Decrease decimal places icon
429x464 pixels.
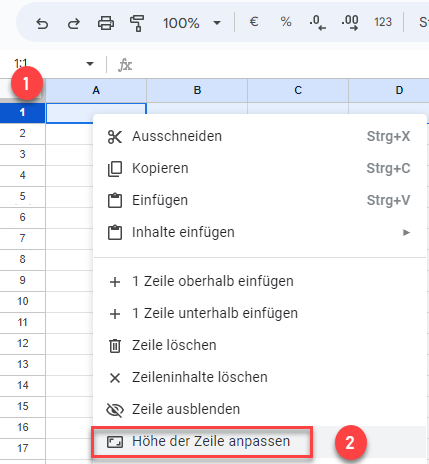(x=317, y=23)
